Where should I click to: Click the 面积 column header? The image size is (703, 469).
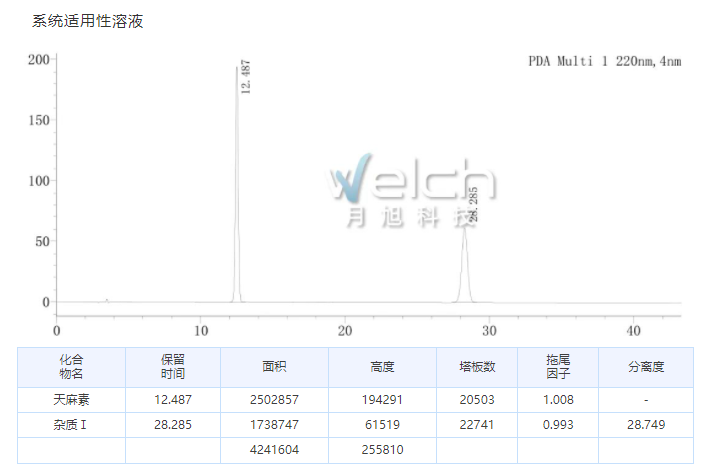tap(274, 367)
